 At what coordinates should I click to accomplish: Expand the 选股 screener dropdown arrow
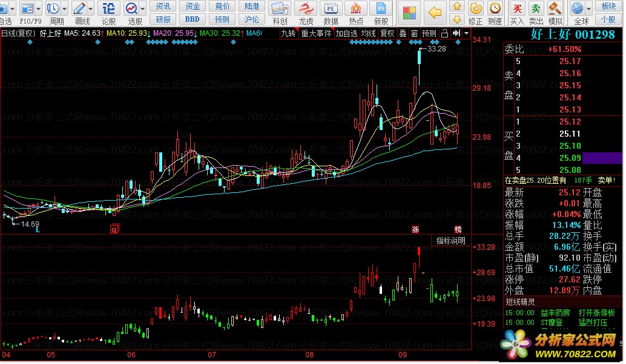click(x=142, y=8)
